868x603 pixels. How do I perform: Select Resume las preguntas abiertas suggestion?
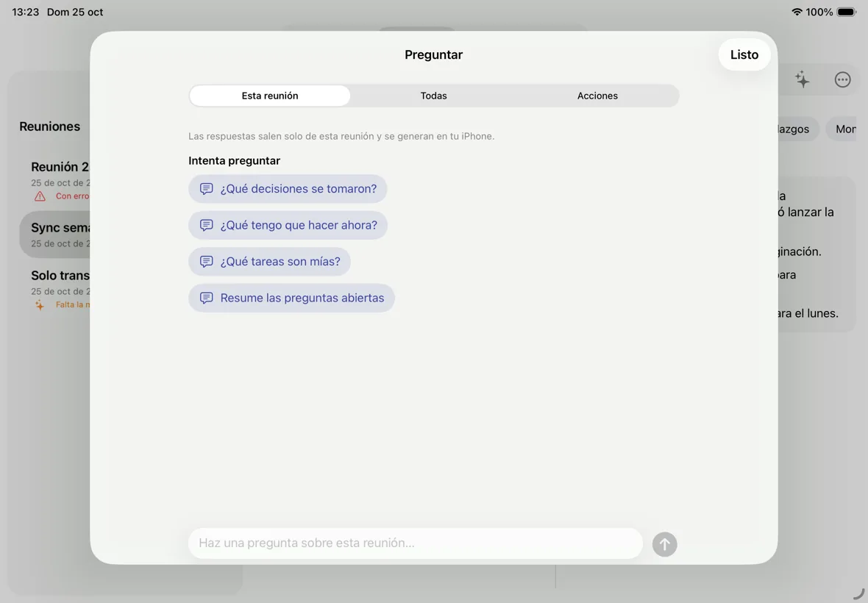coord(291,298)
